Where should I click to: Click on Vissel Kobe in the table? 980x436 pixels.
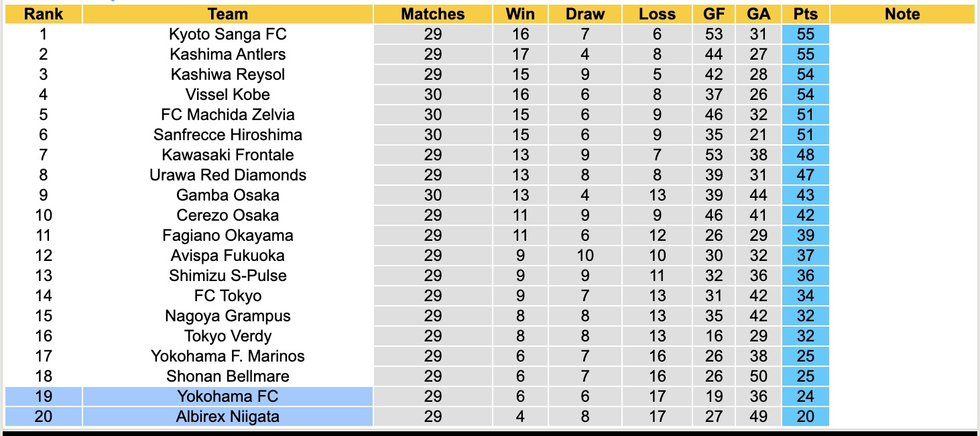click(227, 95)
